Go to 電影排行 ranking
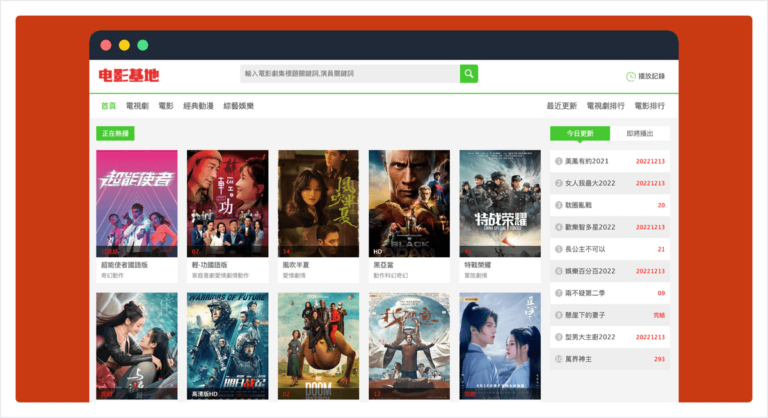This screenshot has height=418, width=768. click(649, 106)
